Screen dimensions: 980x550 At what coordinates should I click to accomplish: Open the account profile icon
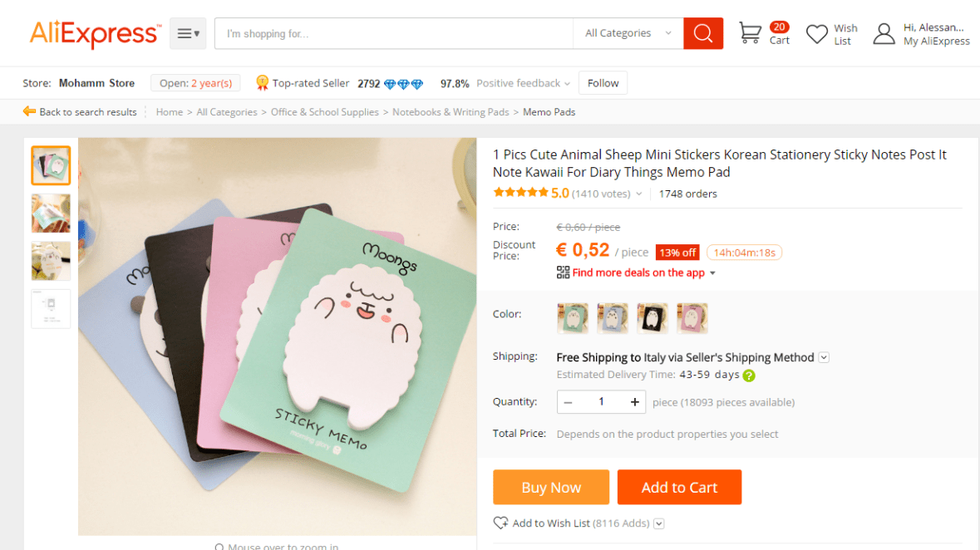click(x=884, y=34)
